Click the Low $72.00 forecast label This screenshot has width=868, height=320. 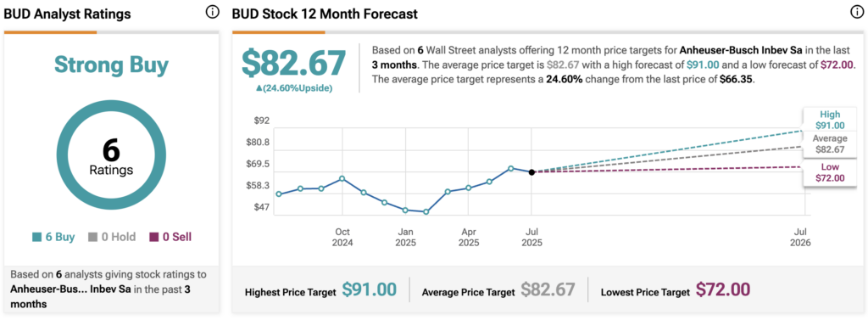pyautogui.click(x=830, y=172)
